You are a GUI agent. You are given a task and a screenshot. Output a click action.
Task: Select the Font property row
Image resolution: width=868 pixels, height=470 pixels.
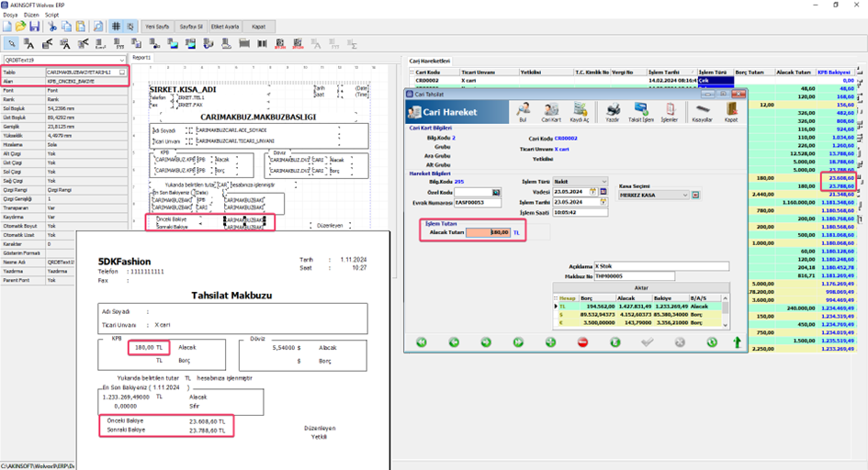click(x=64, y=90)
